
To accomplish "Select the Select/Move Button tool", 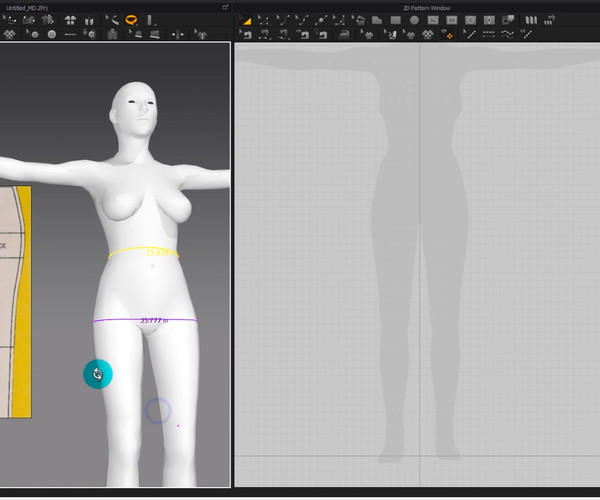I will click(32, 34).
